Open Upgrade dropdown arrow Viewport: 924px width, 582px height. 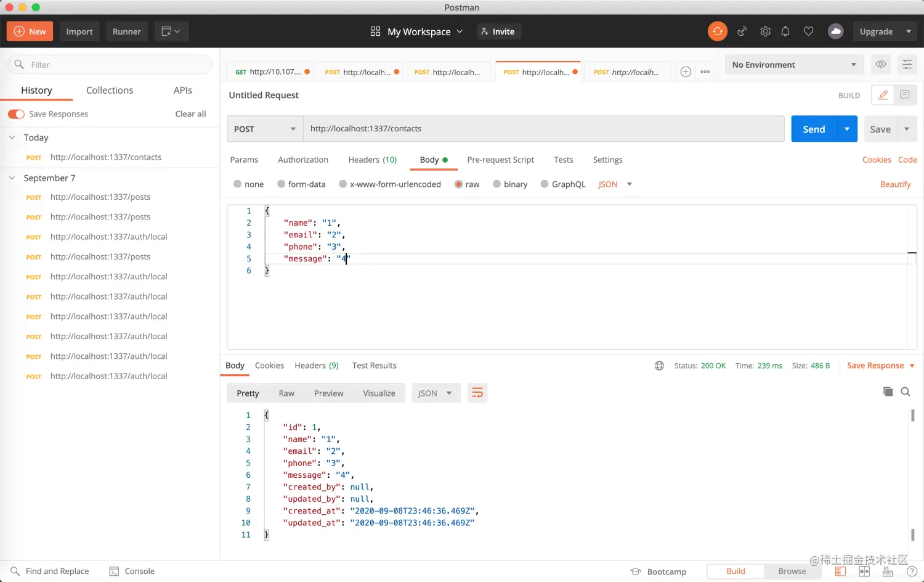[909, 31]
